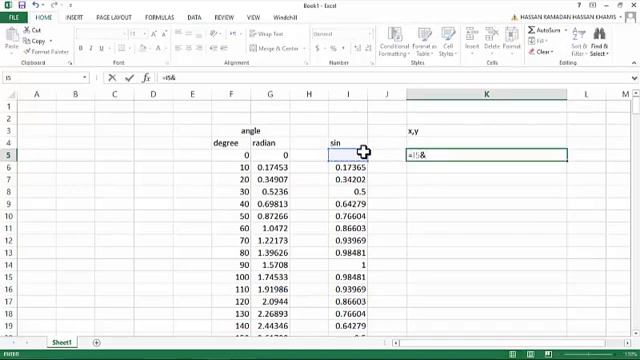The width and height of the screenshot is (640, 360).
Task: Toggle Bold formatting
Action: pyautogui.click(x=80, y=48)
